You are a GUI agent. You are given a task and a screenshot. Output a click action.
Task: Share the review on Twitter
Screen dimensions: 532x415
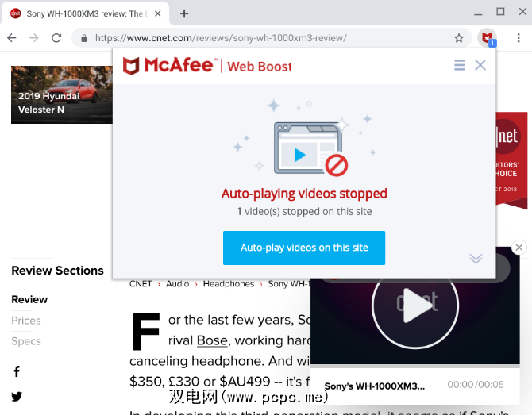pos(17,396)
